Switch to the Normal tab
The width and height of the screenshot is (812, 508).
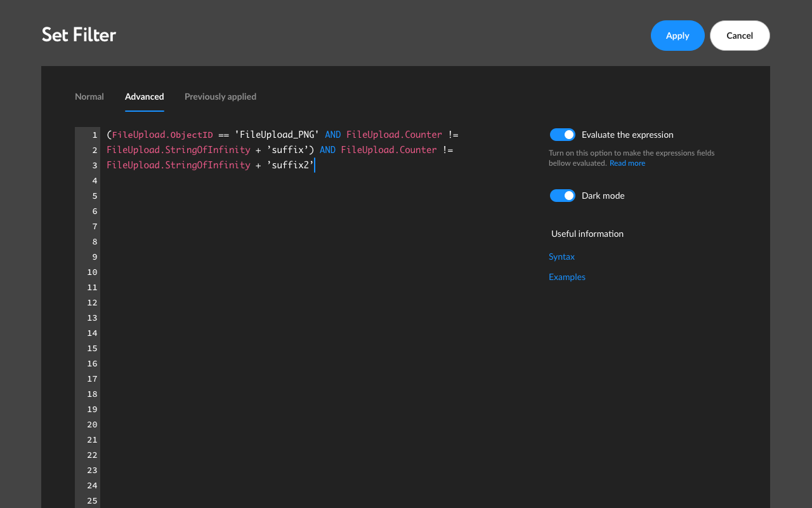(x=89, y=97)
